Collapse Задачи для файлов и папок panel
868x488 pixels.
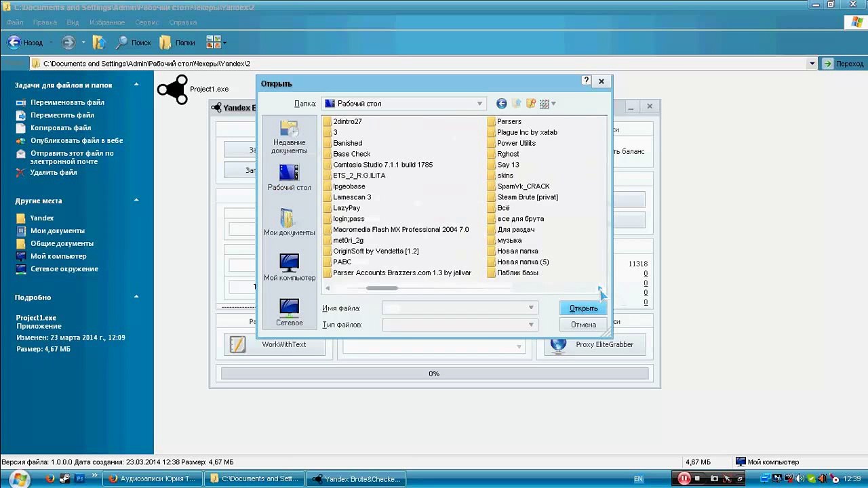pos(136,85)
